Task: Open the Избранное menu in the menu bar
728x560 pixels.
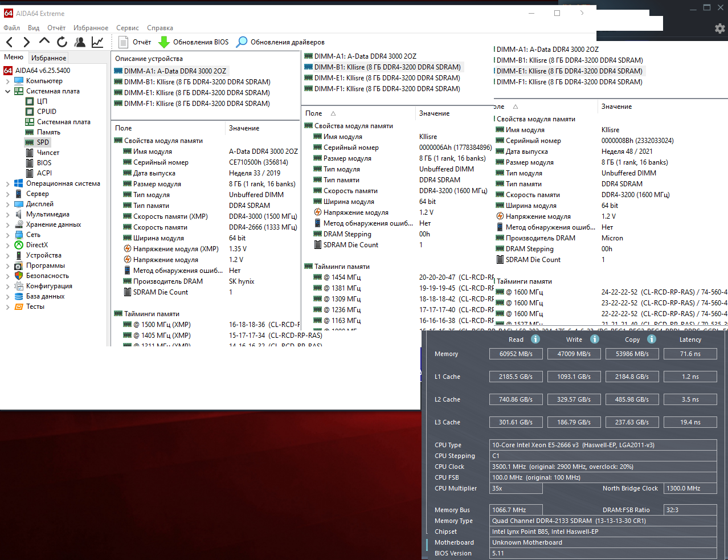Action: [91, 27]
